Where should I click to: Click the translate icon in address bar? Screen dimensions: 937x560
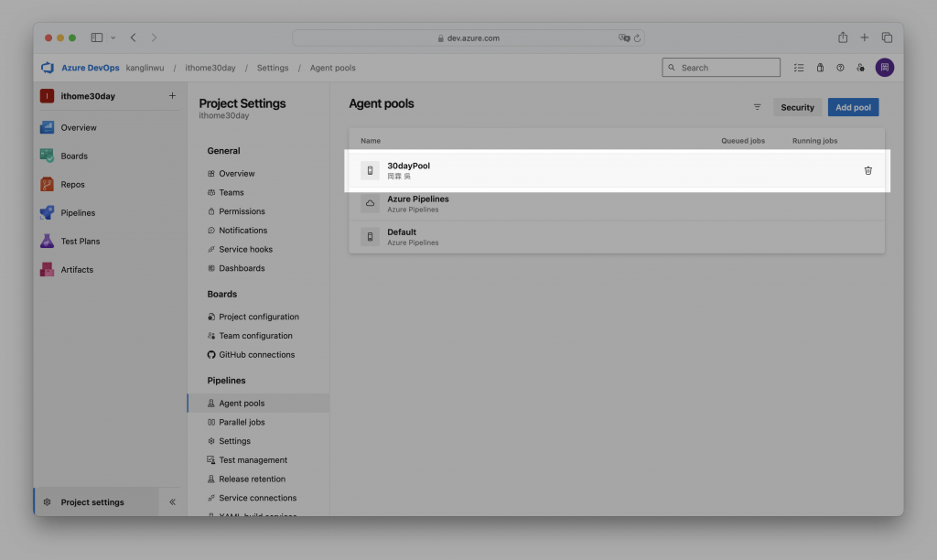coord(624,38)
